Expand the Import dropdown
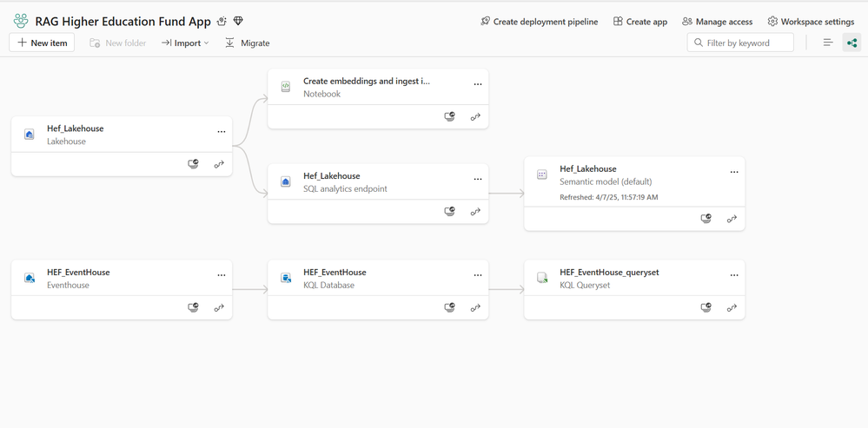 click(x=185, y=43)
